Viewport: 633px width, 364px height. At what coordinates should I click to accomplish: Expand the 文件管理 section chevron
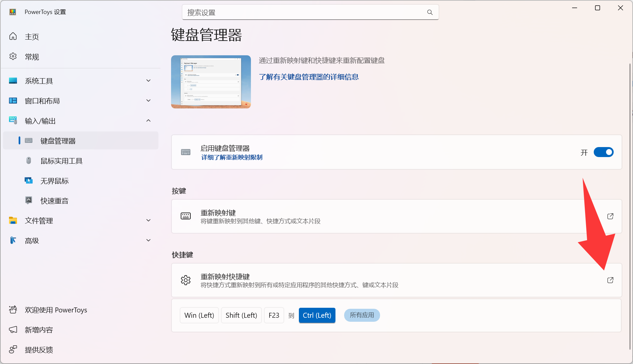148,220
